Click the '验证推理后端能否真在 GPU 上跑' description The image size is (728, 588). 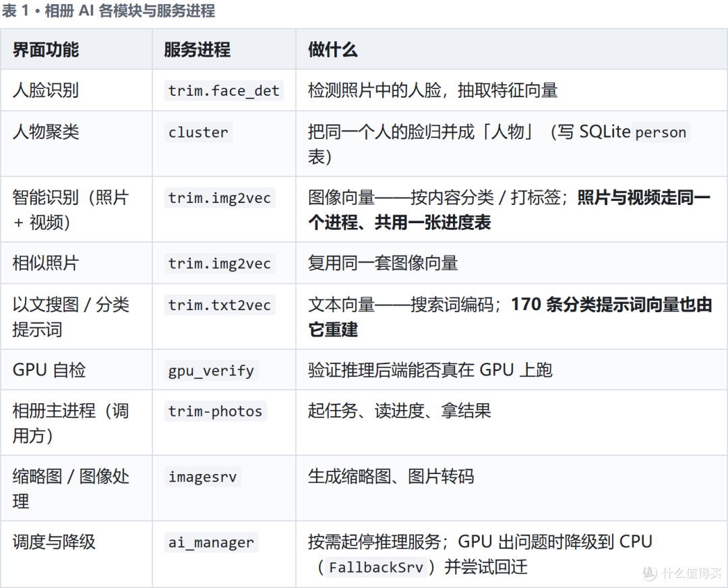click(430, 370)
